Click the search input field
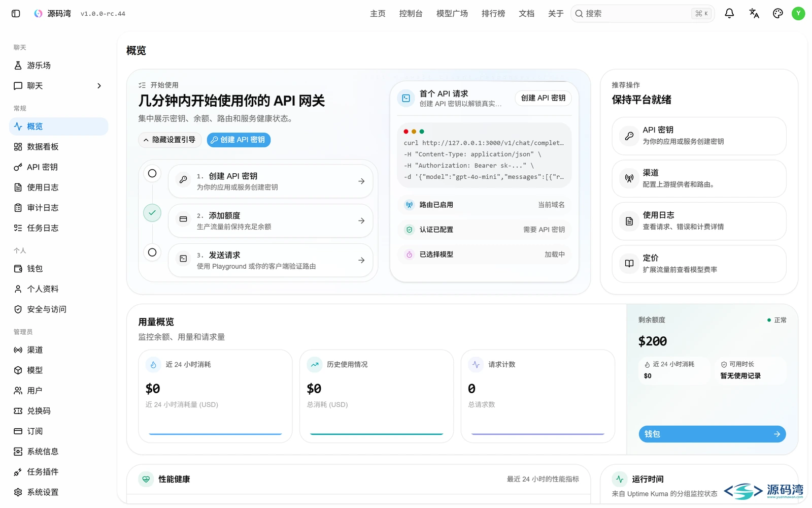The image size is (812, 508). coord(642,14)
